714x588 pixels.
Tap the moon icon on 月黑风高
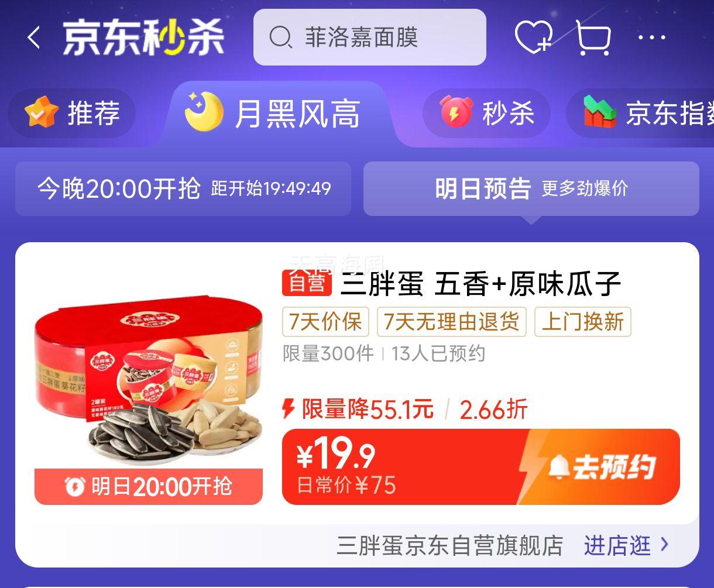click(x=204, y=111)
